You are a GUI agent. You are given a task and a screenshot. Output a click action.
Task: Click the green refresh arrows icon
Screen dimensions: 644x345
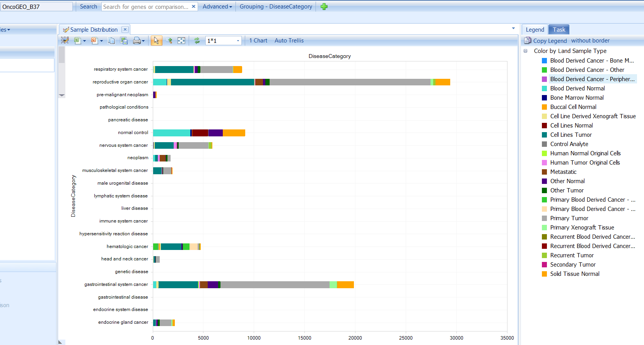(197, 41)
